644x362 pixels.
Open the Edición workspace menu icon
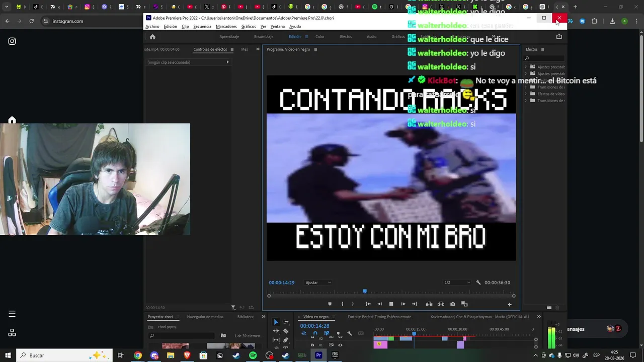[x=306, y=37]
